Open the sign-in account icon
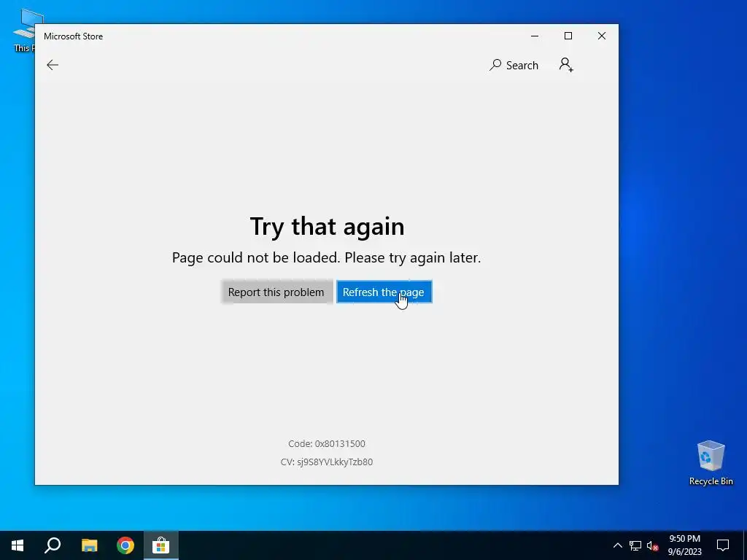The width and height of the screenshot is (747, 560). pos(566,65)
